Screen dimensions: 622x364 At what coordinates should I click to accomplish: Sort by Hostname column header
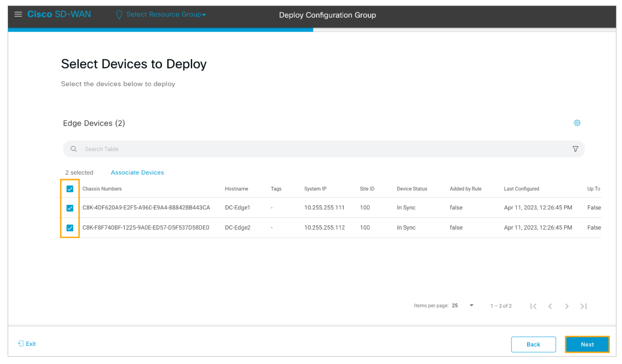pyautogui.click(x=236, y=189)
